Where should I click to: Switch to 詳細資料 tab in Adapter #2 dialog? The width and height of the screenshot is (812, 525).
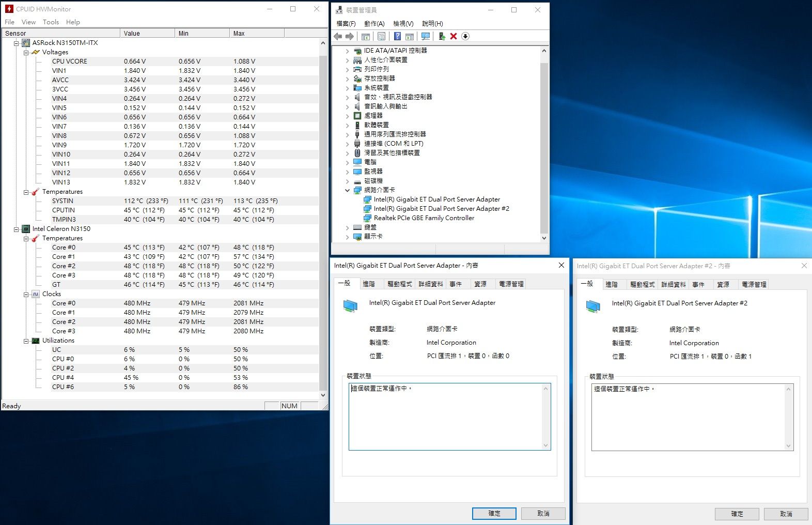coord(674,285)
